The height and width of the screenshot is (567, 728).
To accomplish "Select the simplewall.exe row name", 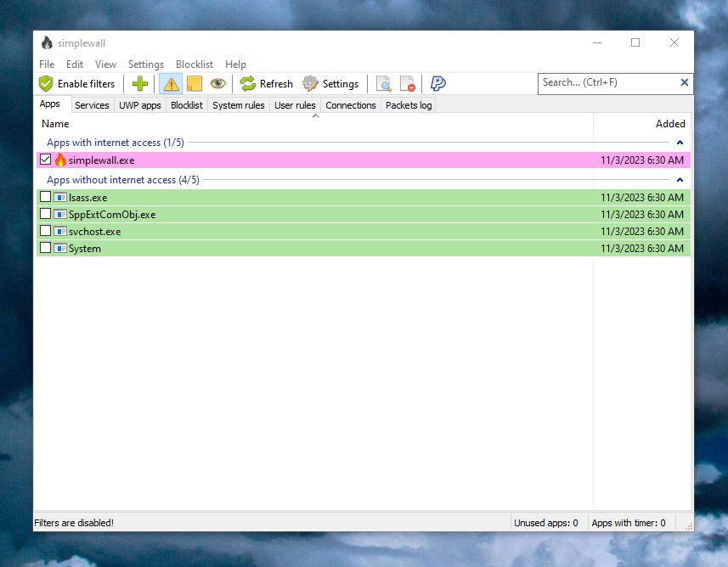I will [x=102, y=160].
